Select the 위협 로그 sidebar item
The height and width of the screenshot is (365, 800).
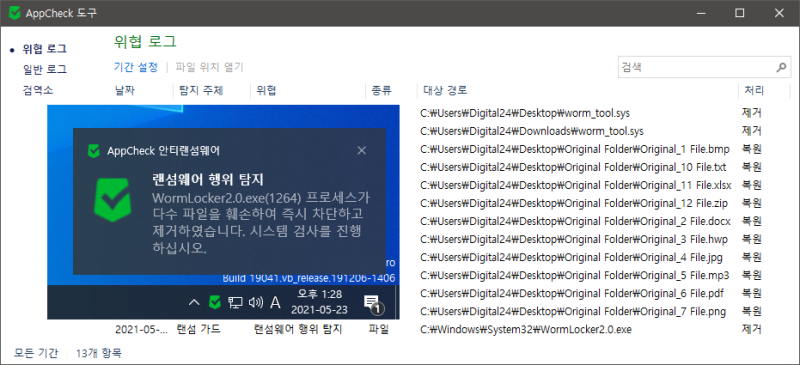coord(44,49)
